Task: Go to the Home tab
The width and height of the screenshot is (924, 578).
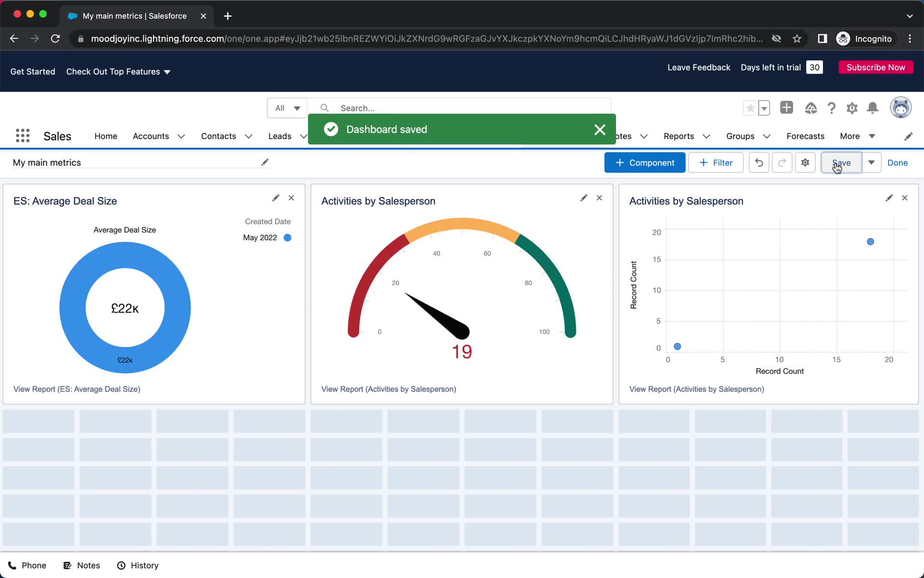Action: coord(106,136)
